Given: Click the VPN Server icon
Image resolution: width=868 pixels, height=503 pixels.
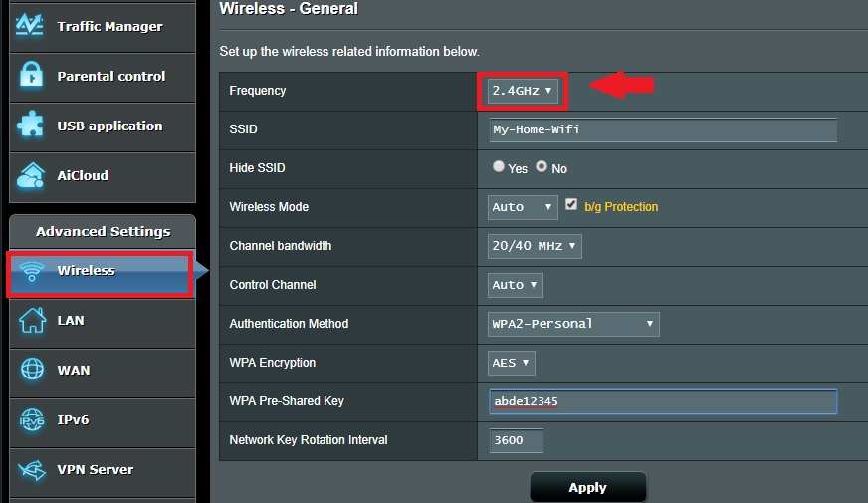Looking at the screenshot, I should 32,470.
